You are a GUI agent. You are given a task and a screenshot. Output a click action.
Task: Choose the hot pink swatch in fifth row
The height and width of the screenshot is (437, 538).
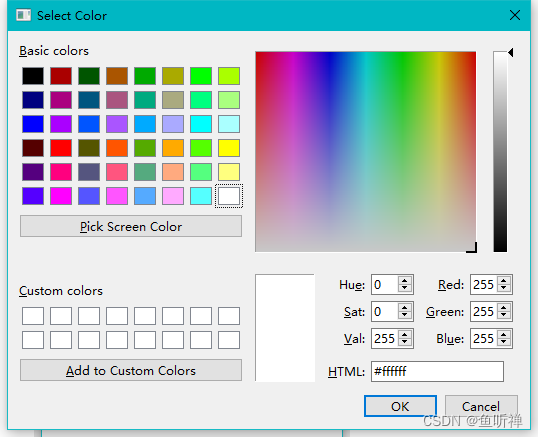pyautogui.click(x=61, y=172)
